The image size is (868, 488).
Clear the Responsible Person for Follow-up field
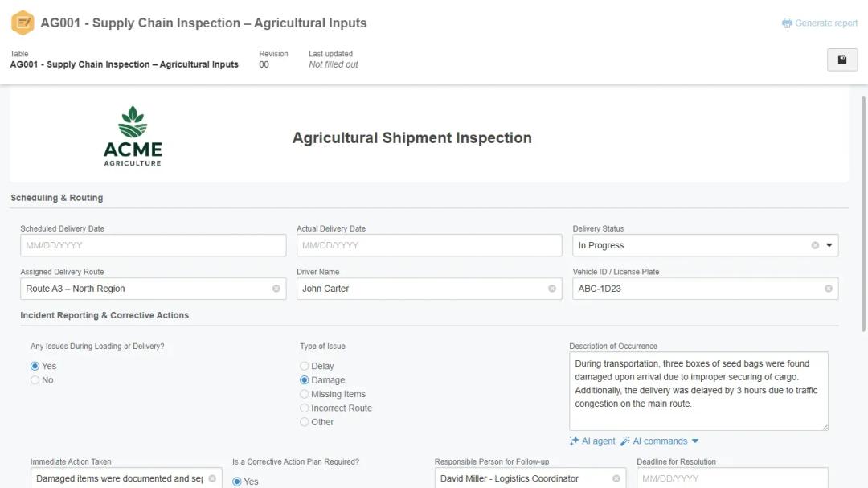pyautogui.click(x=616, y=478)
